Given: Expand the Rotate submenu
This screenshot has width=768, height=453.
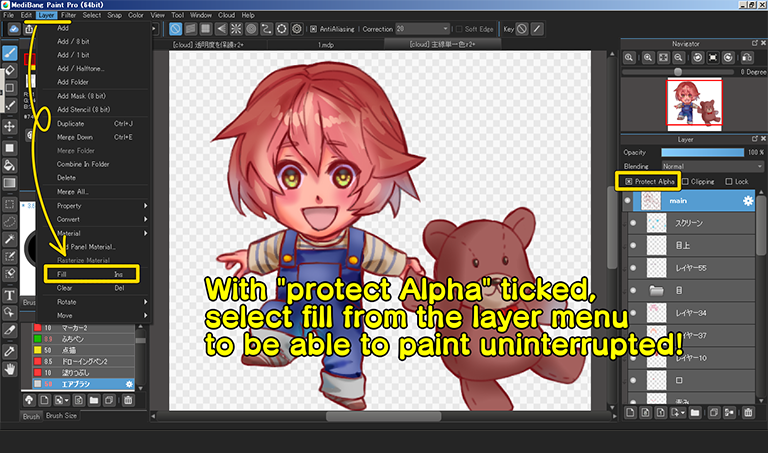Looking at the screenshot, I should (96, 302).
